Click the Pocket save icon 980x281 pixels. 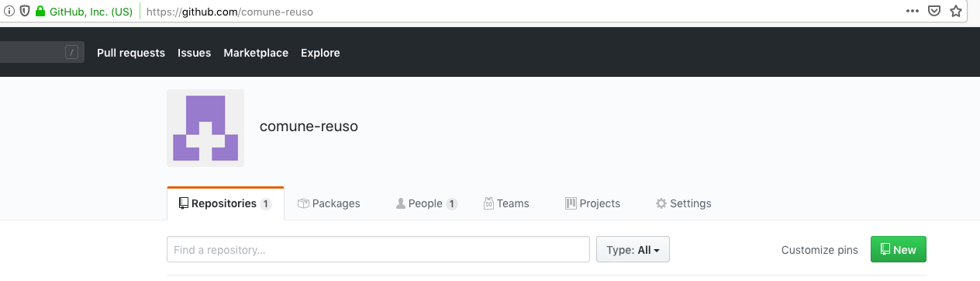[x=935, y=12]
